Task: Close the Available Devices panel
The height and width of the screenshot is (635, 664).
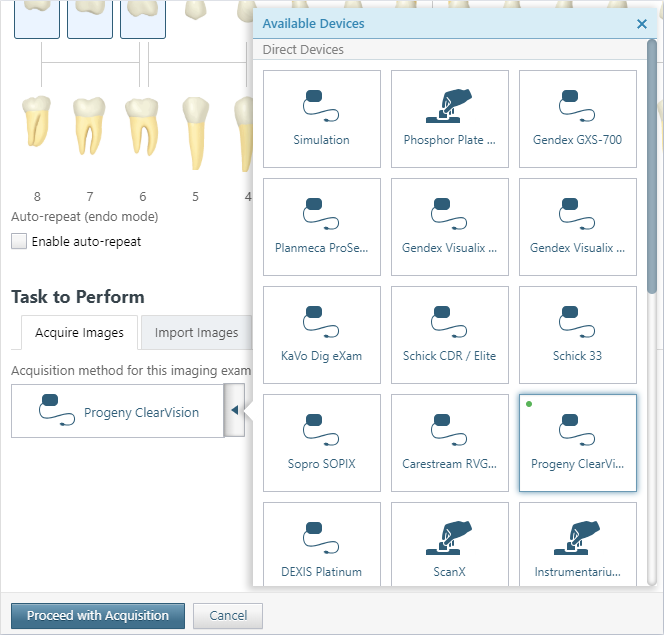Action: click(x=642, y=24)
